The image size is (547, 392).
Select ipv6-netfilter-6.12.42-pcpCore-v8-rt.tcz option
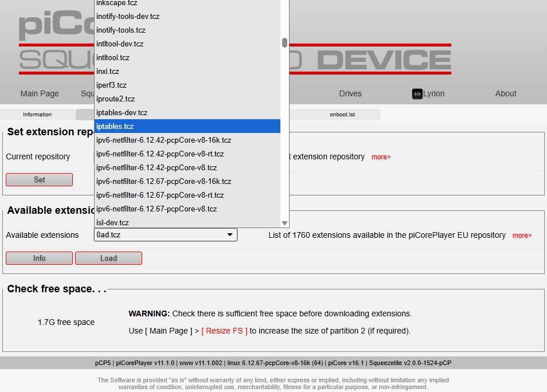[187, 154]
